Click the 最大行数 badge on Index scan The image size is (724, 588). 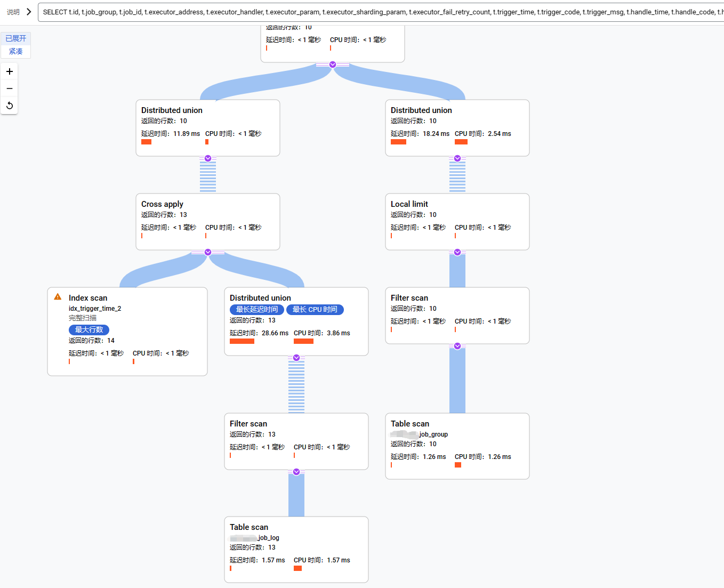point(89,330)
